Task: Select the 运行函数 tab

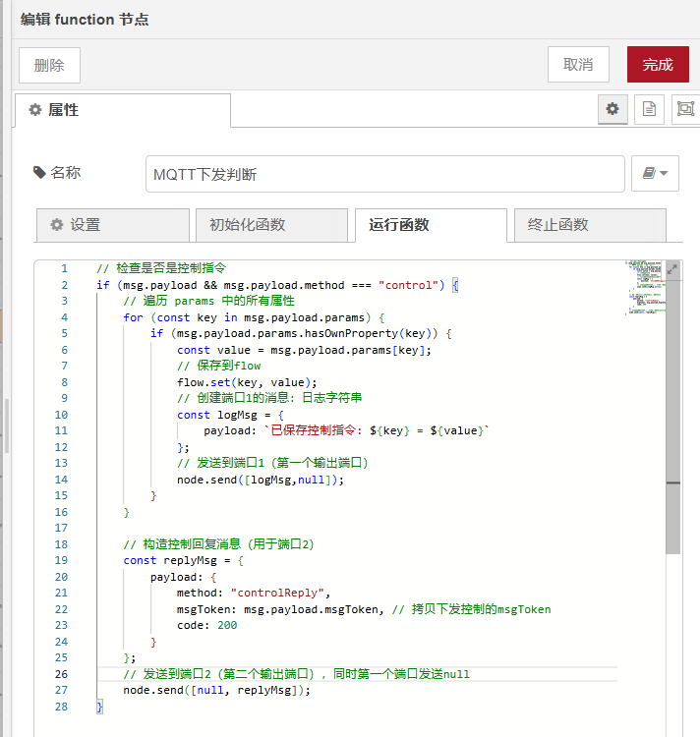Action: point(431,225)
